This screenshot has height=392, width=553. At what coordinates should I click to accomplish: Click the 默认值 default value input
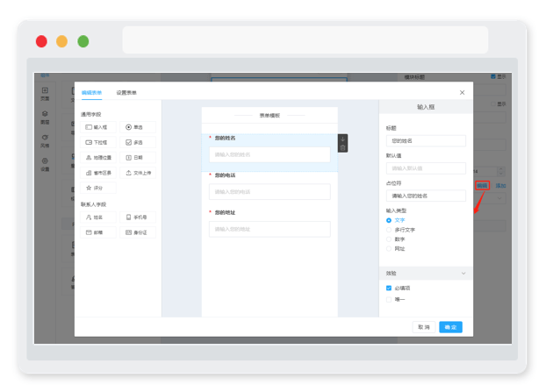pyautogui.click(x=426, y=168)
